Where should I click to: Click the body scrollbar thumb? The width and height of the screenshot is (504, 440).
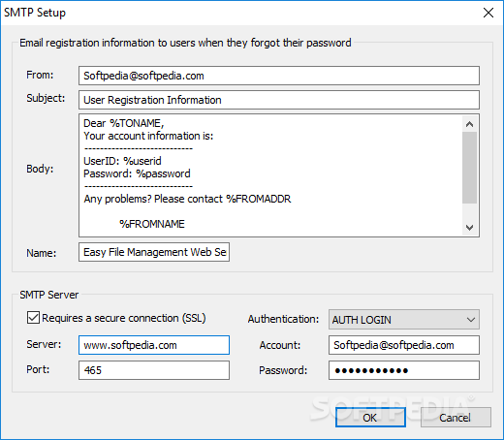469,168
